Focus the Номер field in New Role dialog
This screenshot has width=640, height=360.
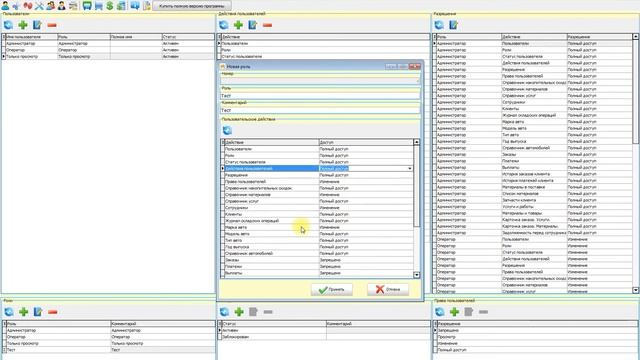(320, 81)
